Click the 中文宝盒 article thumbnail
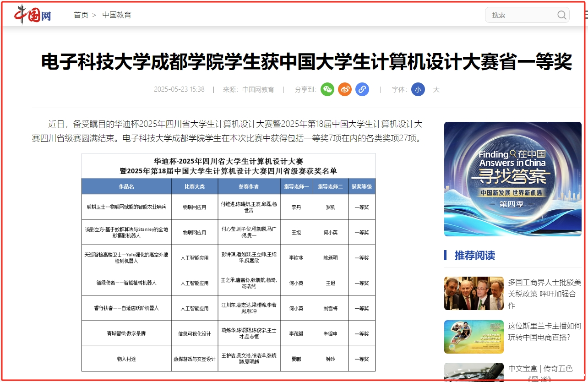The width and height of the screenshot is (588, 382). [x=474, y=372]
